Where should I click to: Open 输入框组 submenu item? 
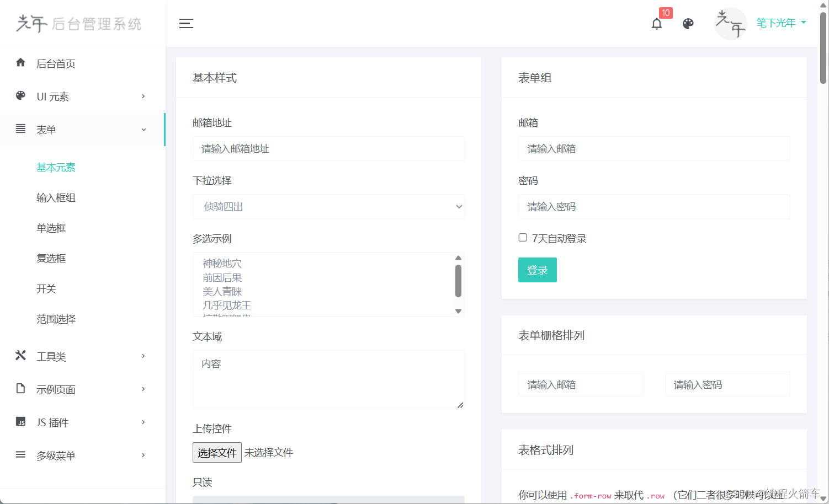[x=56, y=198]
